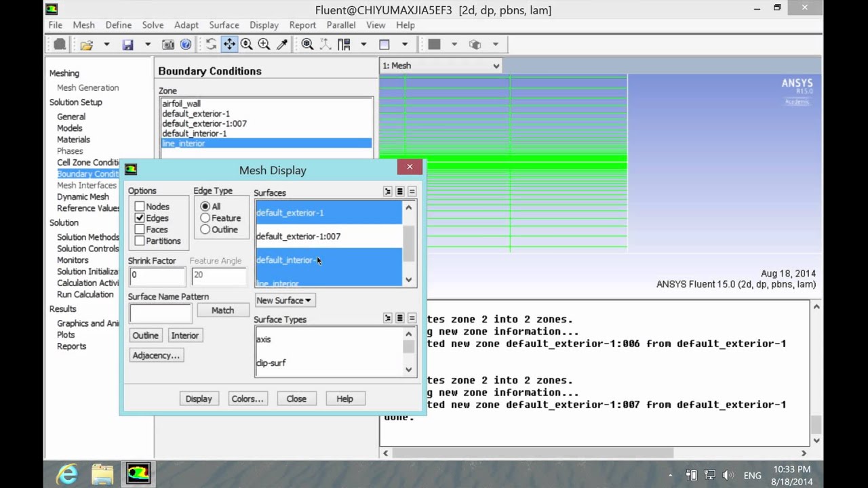Click the volume speaker icon in system tray
Viewport: 868px width, 488px height.
[728, 475]
